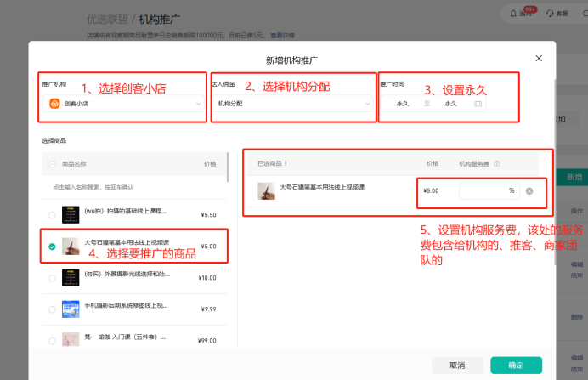Click thumbnail of 手机摄影后期系统修图 course
Image resolution: width=588 pixels, height=380 pixels.
coord(71,308)
